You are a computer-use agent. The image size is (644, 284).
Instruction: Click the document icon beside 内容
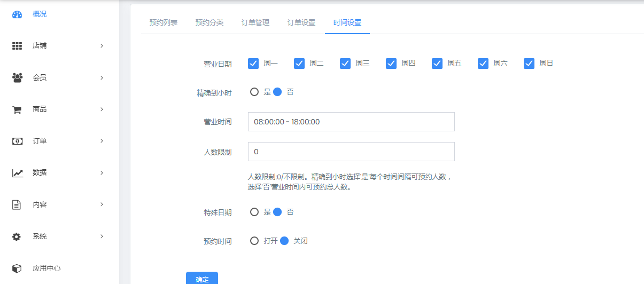[x=17, y=204]
